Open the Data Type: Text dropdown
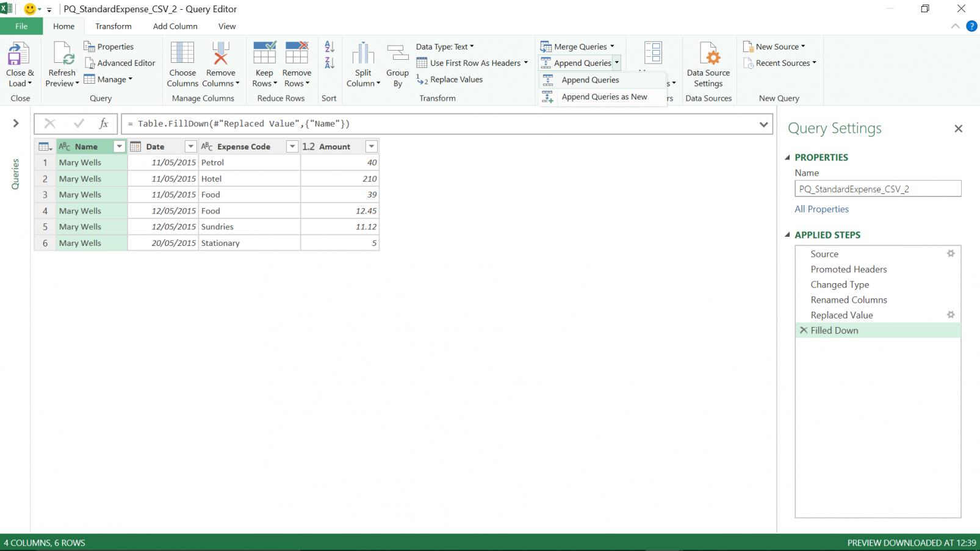 445,46
